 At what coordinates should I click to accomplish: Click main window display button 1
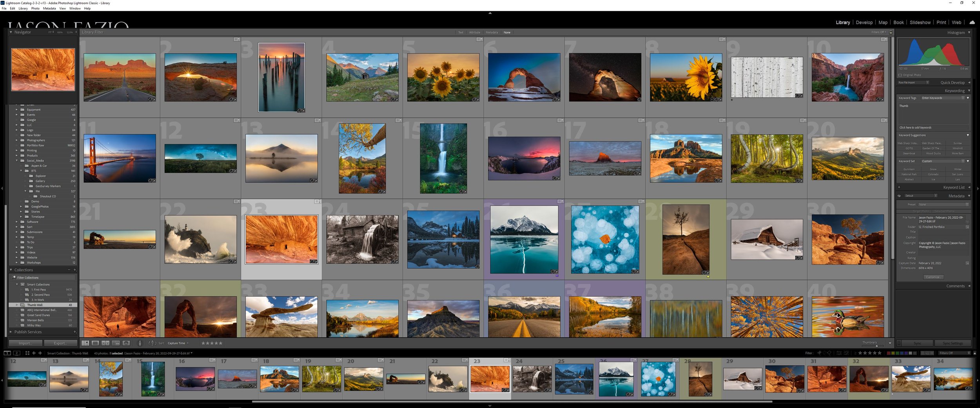click(x=7, y=353)
